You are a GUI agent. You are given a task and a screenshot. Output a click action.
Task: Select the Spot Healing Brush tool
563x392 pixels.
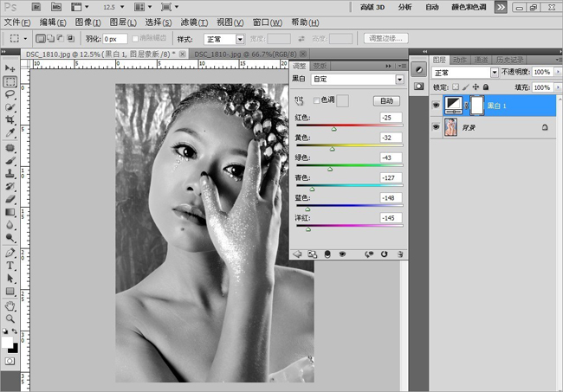(x=10, y=148)
